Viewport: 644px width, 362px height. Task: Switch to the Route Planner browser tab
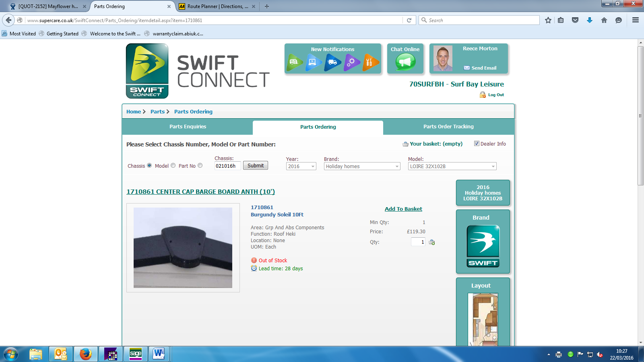pyautogui.click(x=217, y=6)
